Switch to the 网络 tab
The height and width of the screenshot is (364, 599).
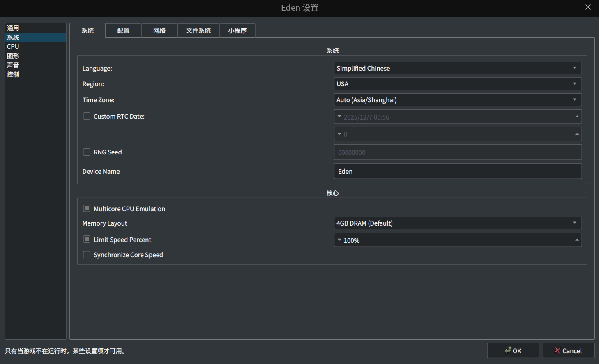pos(159,30)
